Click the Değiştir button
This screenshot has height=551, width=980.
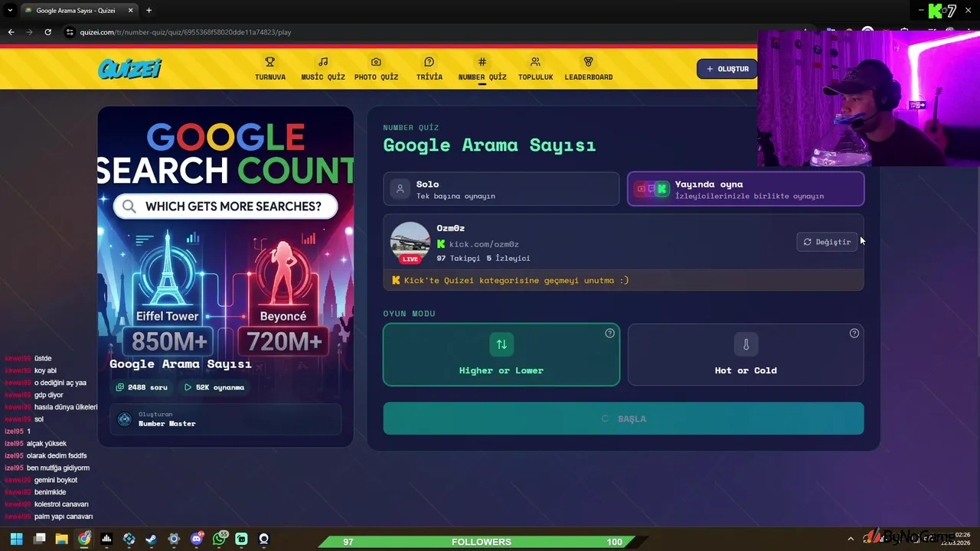tap(827, 242)
